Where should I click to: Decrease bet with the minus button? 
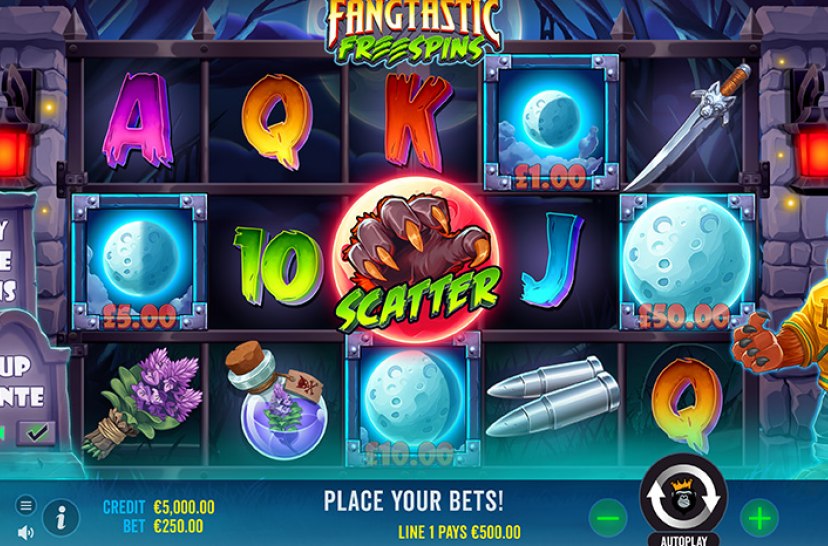point(608,519)
